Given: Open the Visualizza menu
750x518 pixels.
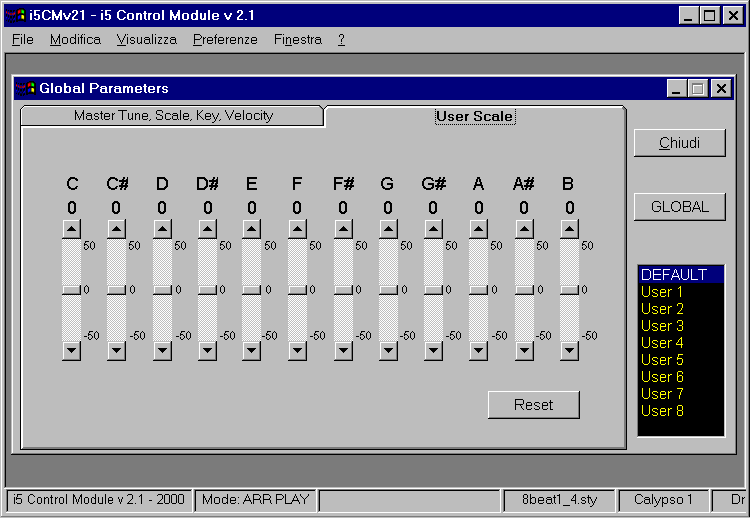Looking at the screenshot, I should point(146,40).
